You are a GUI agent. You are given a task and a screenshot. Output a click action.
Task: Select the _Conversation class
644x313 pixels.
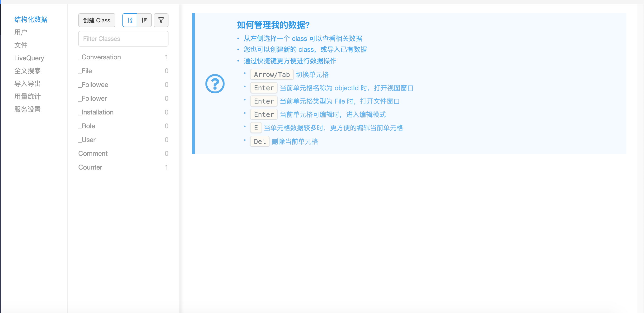pyautogui.click(x=99, y=57)
